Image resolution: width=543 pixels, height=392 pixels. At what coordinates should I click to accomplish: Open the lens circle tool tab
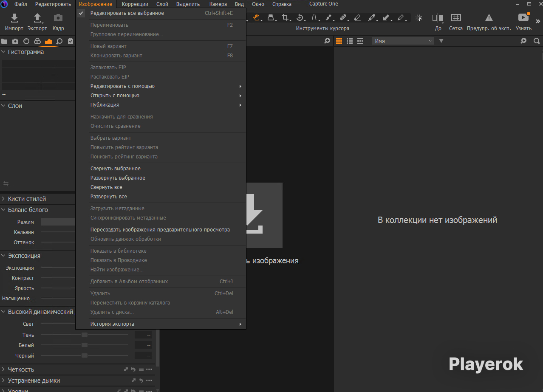coord(26,41)
